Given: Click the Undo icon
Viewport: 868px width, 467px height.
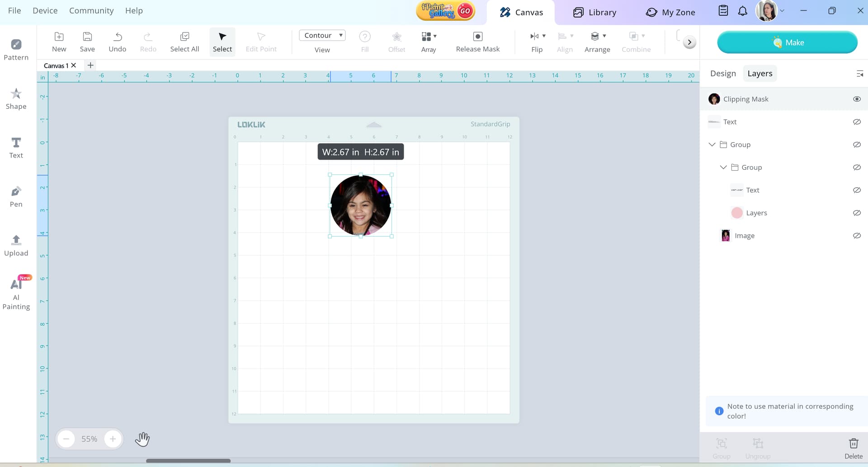Looking at the screenshot, I should pos(118,37).
